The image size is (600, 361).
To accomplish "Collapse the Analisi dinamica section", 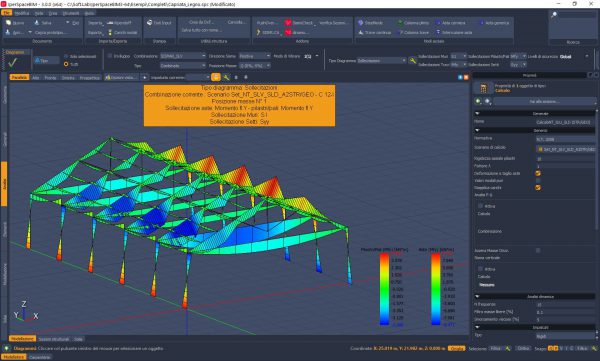I will pos(478,296).
